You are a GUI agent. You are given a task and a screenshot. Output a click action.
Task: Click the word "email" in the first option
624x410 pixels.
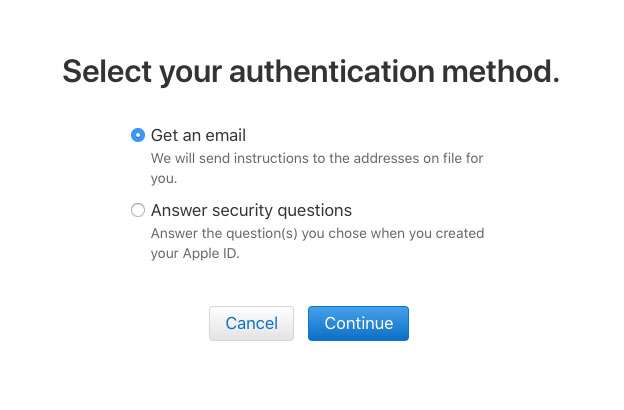(x=225, y=135)
